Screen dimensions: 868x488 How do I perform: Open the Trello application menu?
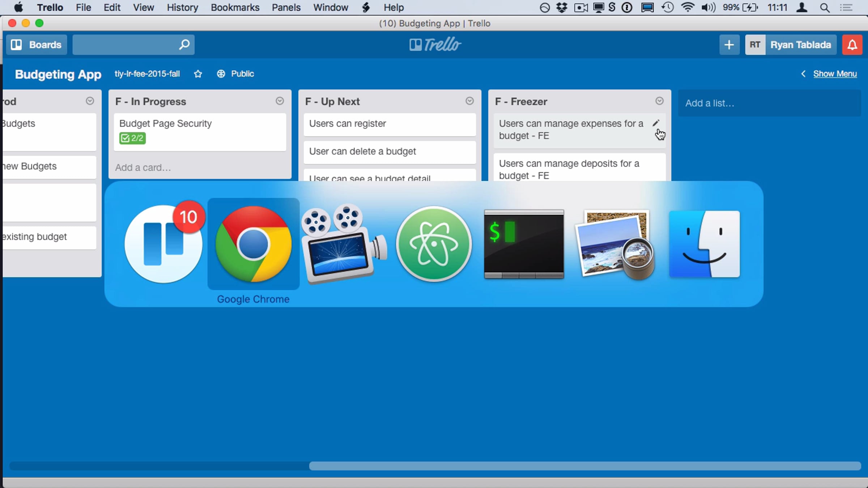coord(50,7)
